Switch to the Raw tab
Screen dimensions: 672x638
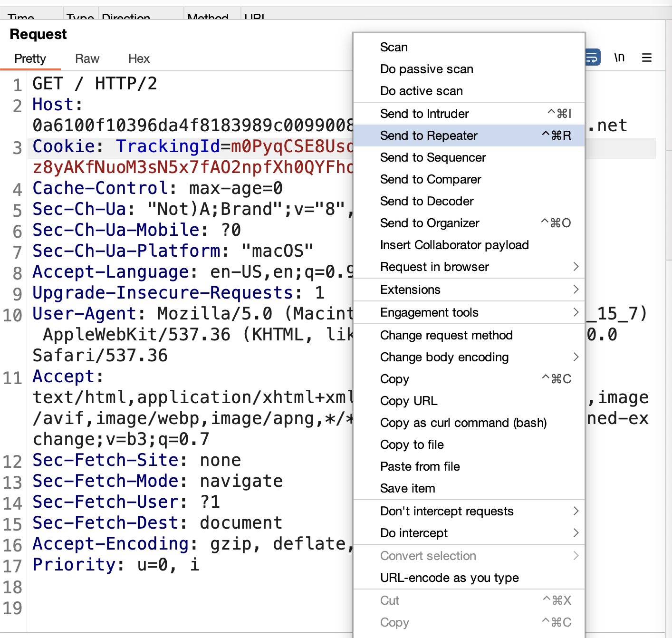click(87, 58)
